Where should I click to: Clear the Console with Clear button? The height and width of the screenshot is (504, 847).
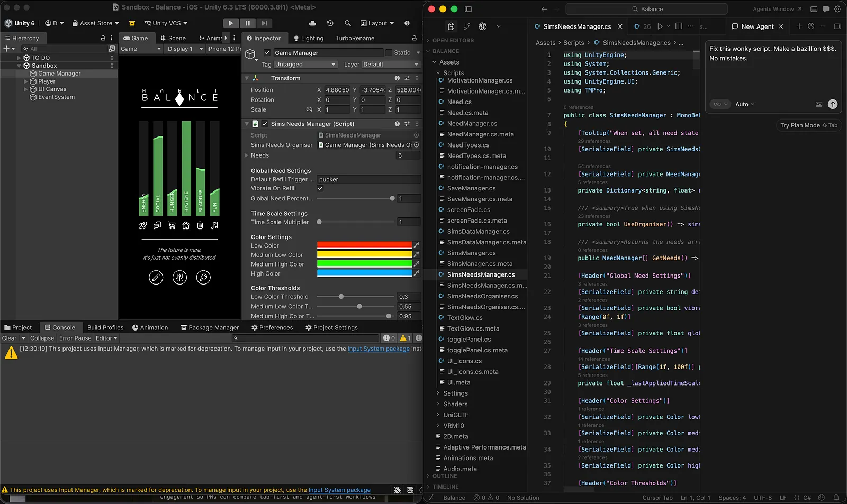(10, 338)
